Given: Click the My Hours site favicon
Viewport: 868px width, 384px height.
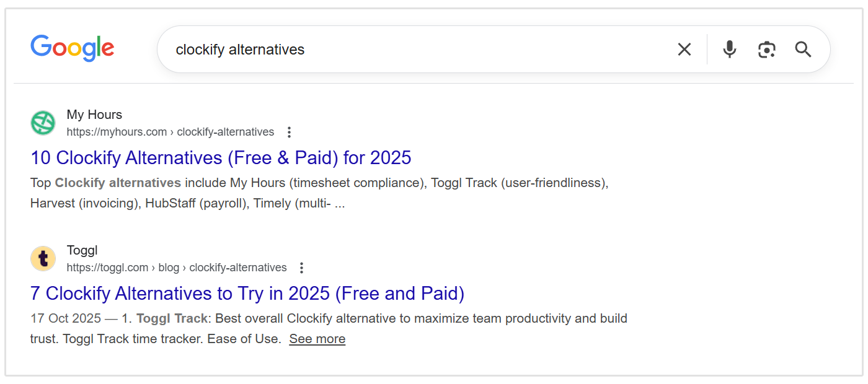Looking at the screenshot, I should pos(43,123).
